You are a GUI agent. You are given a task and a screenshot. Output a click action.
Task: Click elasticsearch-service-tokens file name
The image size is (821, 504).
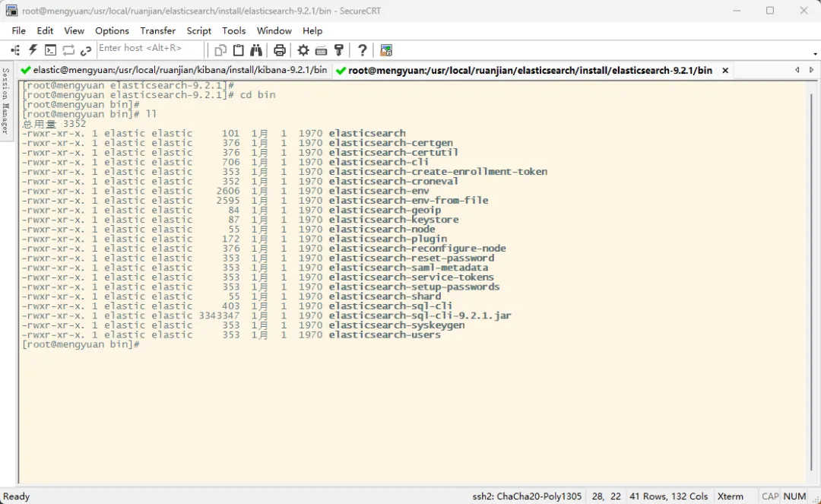pyautogui.click(x=411, y=277)
